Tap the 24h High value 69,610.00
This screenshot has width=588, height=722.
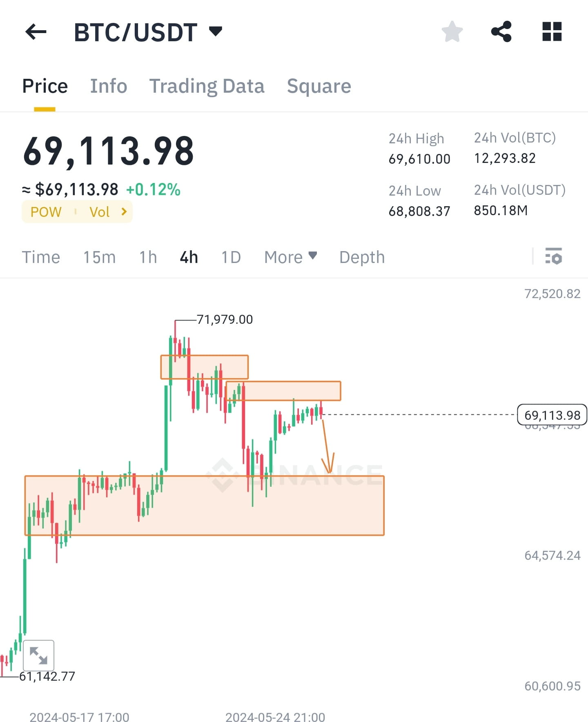click(419, 159)
